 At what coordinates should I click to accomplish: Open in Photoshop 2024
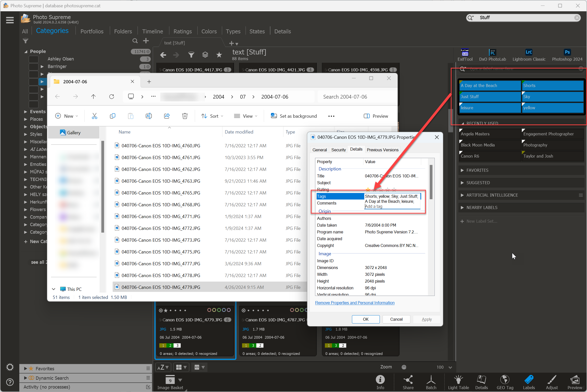click(567, 55)
